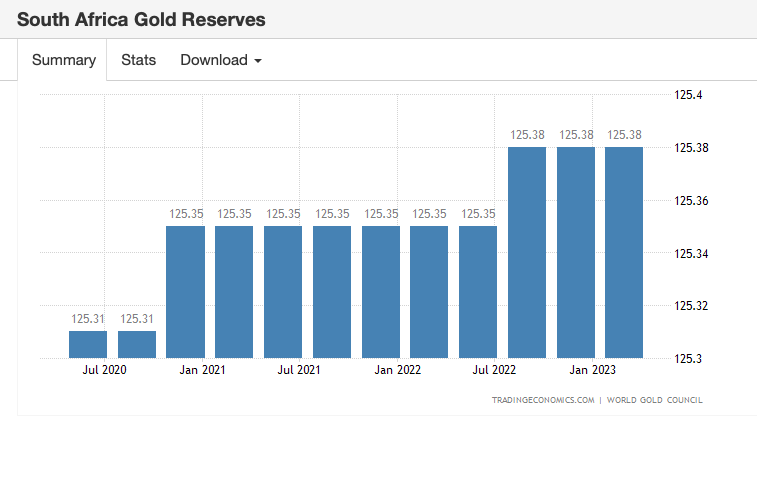The width and height of the screenshot is (757, 478).
Task: Select the first 125.31 bar in the chart
Action: (88, 344)
